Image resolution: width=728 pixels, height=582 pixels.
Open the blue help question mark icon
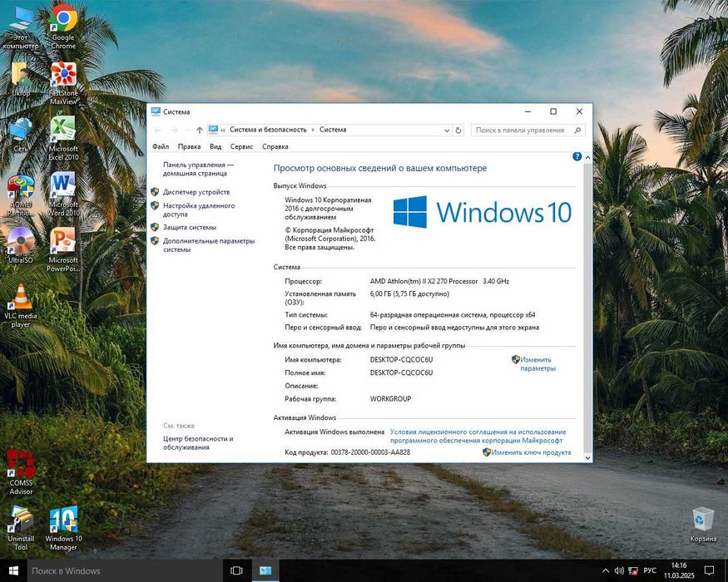577,156
